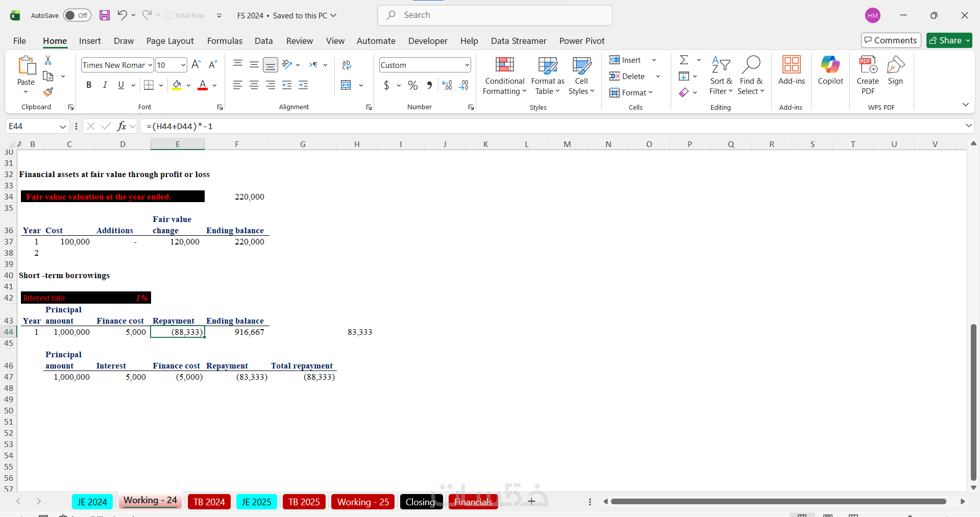The width and height of the screenshot is (980, 517).
Task: Add a new sheet with plus
Action: pos(531,501)
